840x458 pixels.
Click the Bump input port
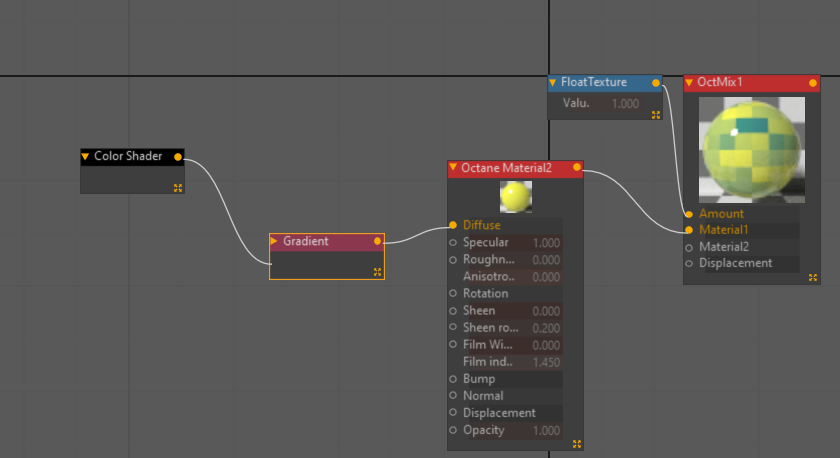coord(453,379)
